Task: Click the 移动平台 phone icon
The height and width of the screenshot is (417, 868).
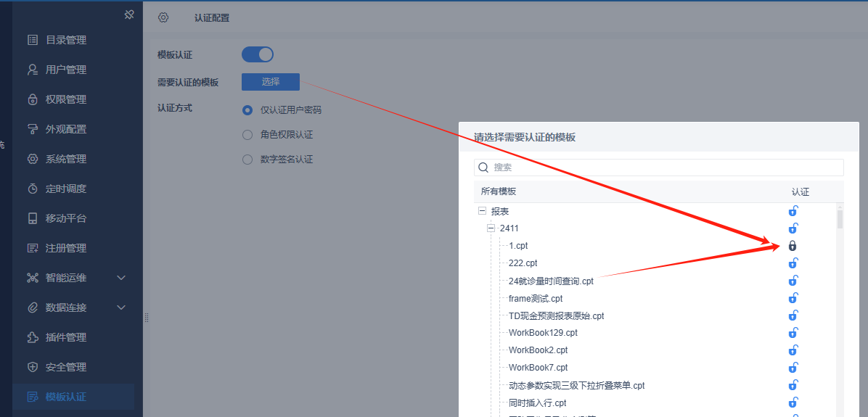Action: click(x=33, y=218)
